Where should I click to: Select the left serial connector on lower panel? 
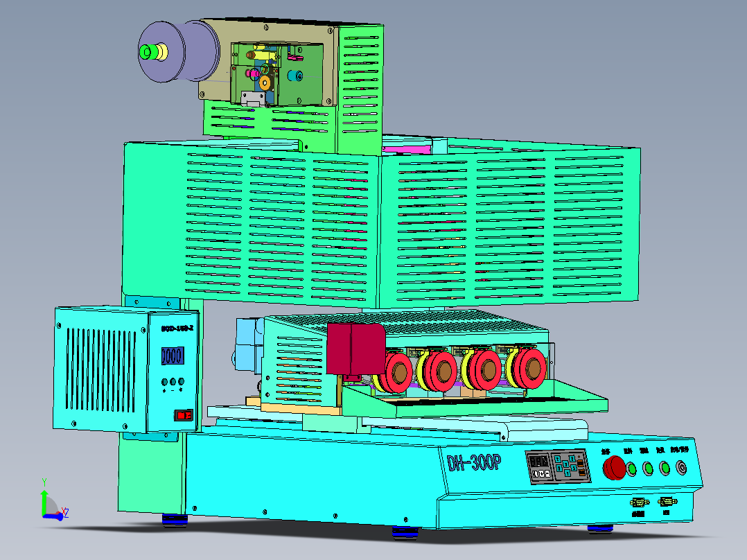639,502
